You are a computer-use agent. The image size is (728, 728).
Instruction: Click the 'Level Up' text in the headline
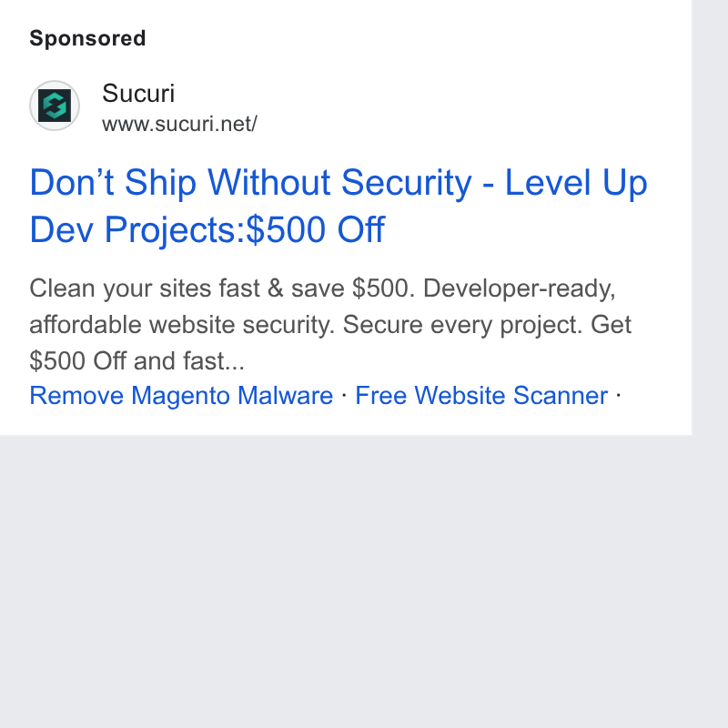[x=576, y=183]
